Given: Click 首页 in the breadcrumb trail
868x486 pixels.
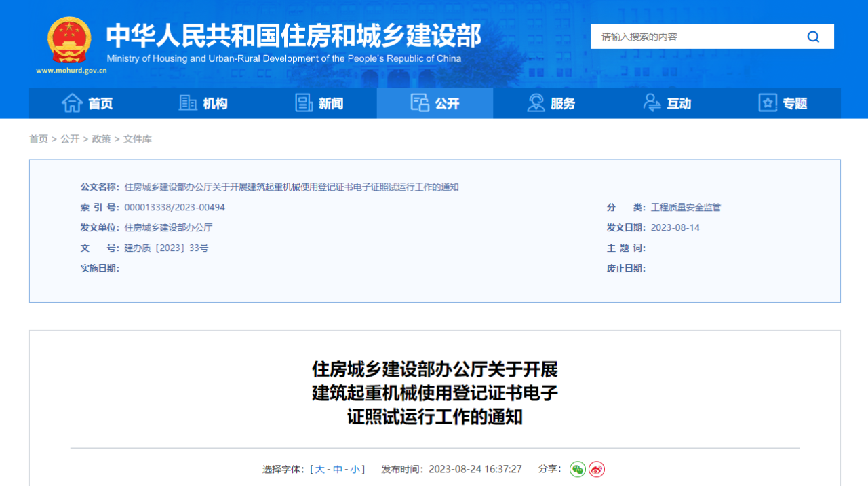Looking at the screenshot, I should click(x=38, y=138).
